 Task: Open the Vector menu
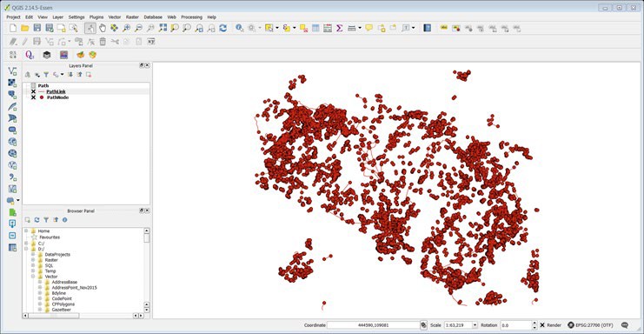click(x=115, y=17)
